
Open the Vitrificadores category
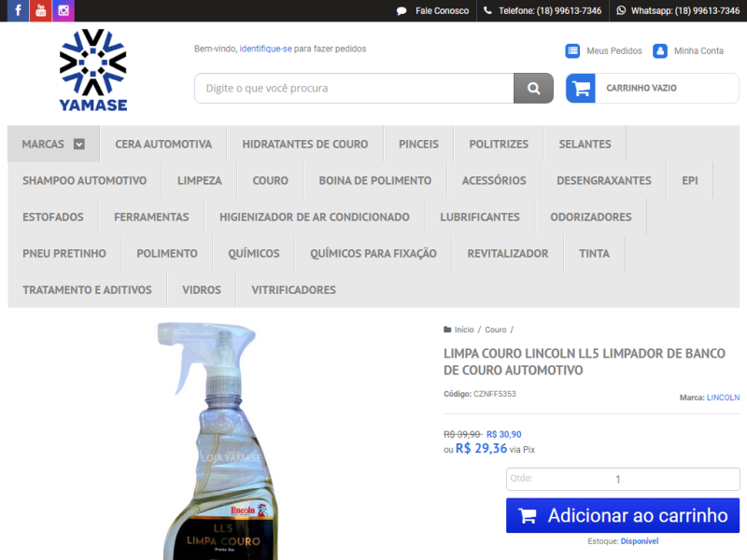293,290
